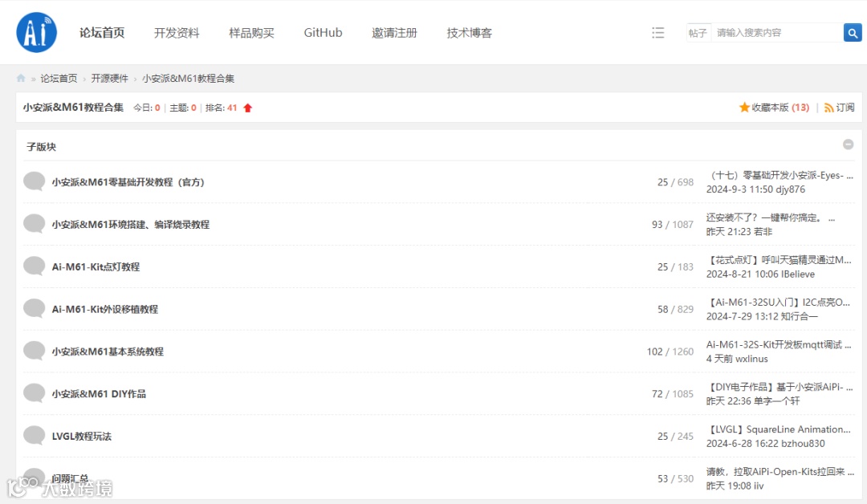
Task: Click the 58 / 829 post count
Action: tap(675, 310)
